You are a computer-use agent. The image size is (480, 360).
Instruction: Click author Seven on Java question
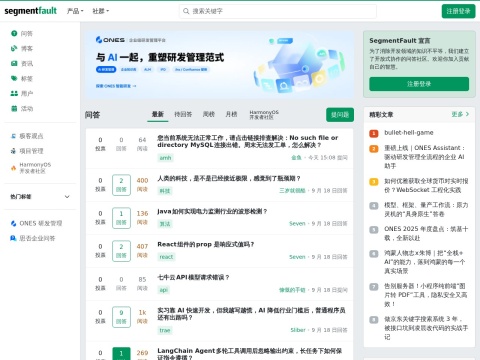[297, 224]
